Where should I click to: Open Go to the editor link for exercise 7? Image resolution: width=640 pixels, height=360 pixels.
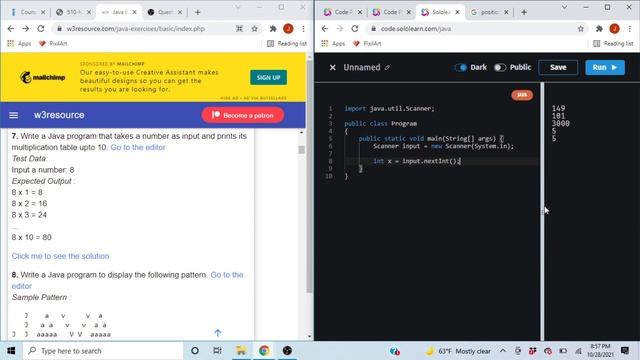click(x=138, y=147)
